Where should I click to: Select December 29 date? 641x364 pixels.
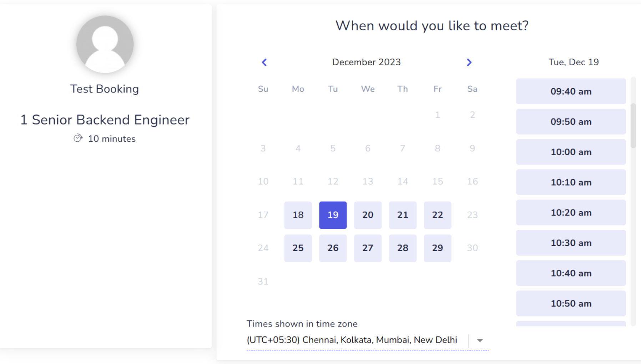438,248
